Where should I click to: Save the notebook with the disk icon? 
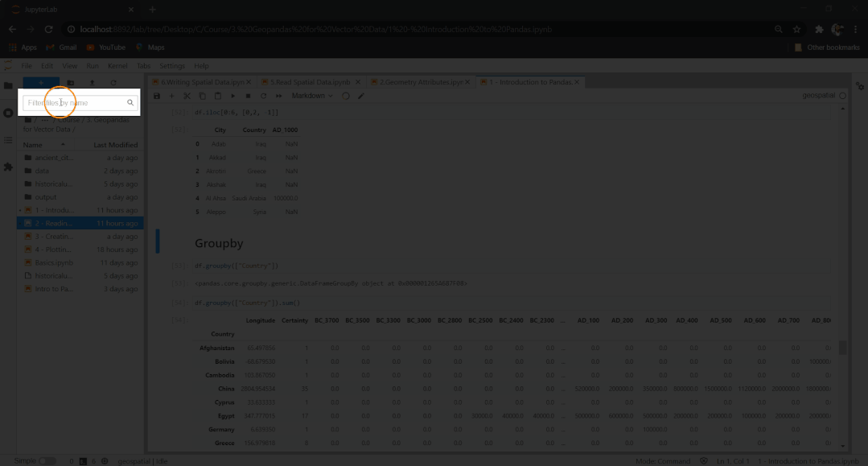pos(157,96)
